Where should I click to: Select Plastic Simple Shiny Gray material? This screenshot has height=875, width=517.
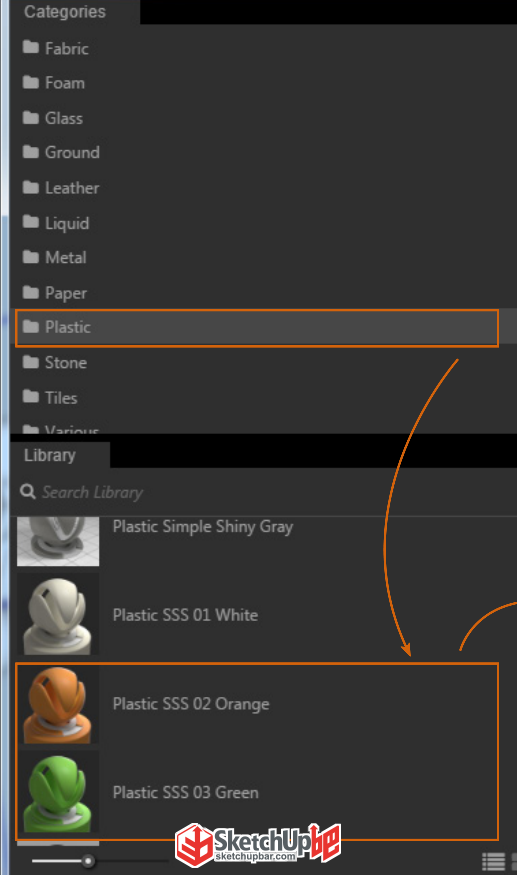[203, 526]
